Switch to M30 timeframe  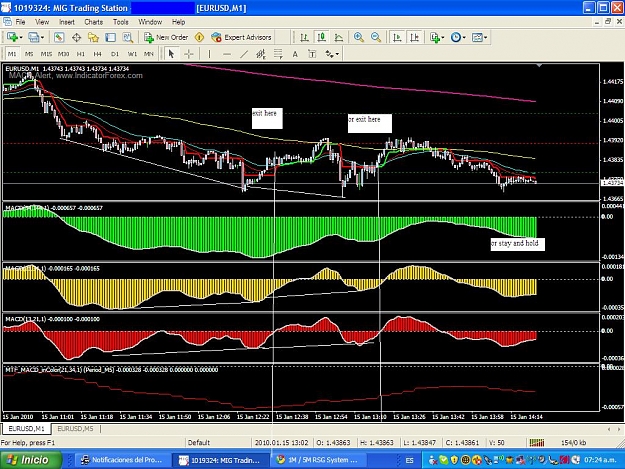click(63, 54)
